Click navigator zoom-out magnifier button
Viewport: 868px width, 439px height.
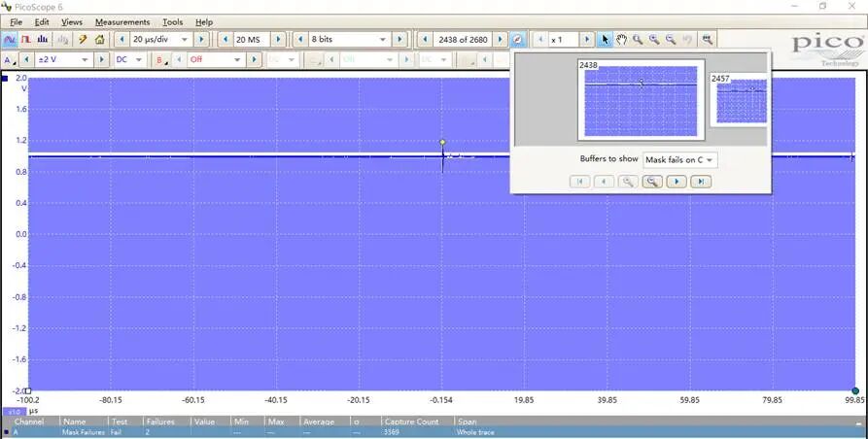(652, 182)
